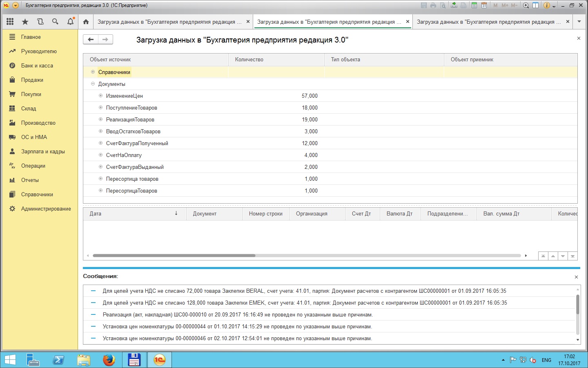Image resolution: width=588 pixels, height=368 pixels.
Task: Click the messages panel vertical scrollbar
Action: click(x=577, y=304)
